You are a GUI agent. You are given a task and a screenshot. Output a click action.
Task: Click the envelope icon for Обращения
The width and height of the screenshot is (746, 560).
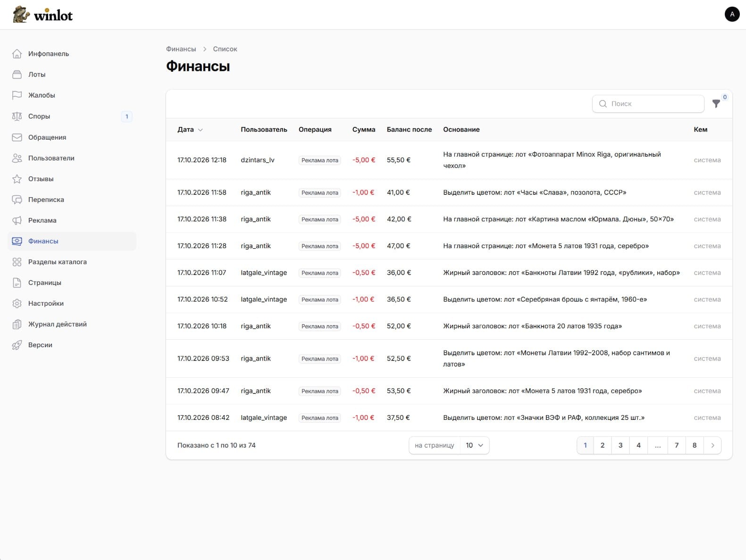point(17,137)
